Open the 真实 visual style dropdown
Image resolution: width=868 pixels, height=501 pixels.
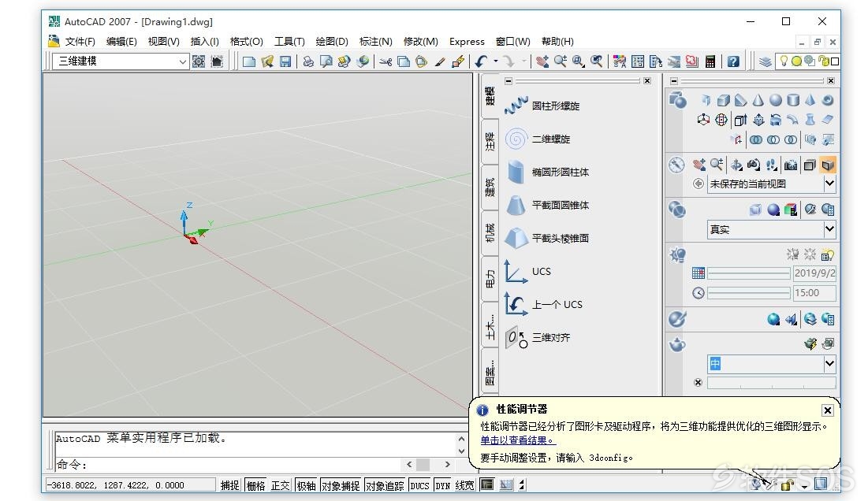(x=829, y=228)
